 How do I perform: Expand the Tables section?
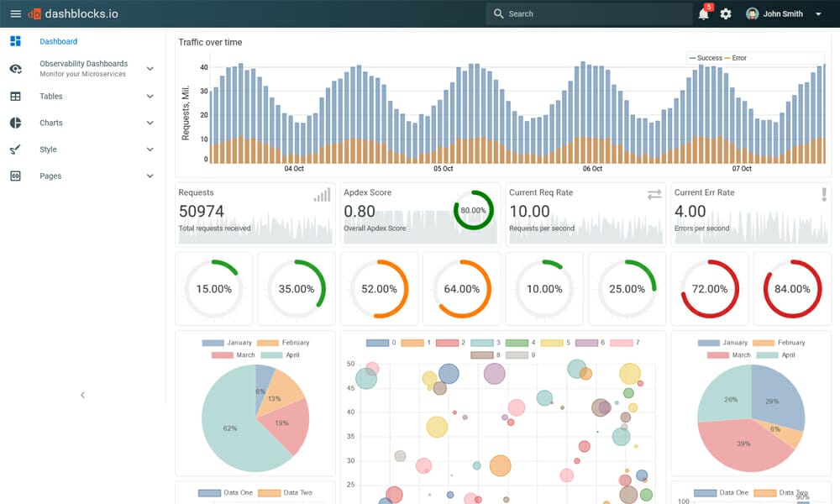click(150, 96)
